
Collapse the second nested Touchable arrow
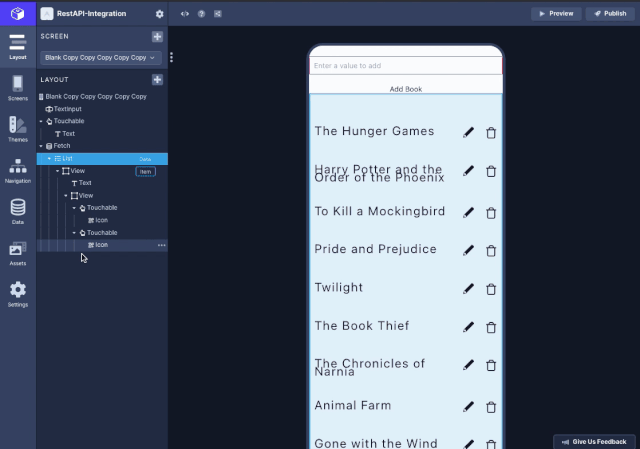tap(74, 233)
